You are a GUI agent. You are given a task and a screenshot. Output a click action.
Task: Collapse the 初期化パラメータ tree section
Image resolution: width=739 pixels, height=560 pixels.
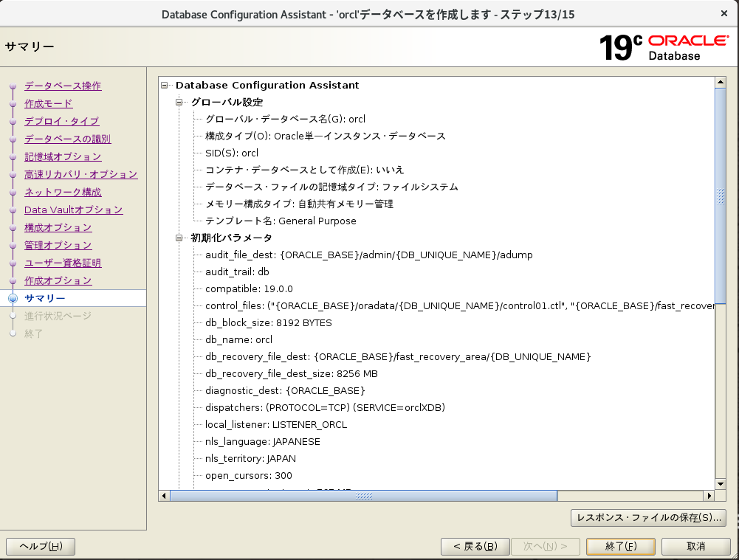[x=179, y=238]
